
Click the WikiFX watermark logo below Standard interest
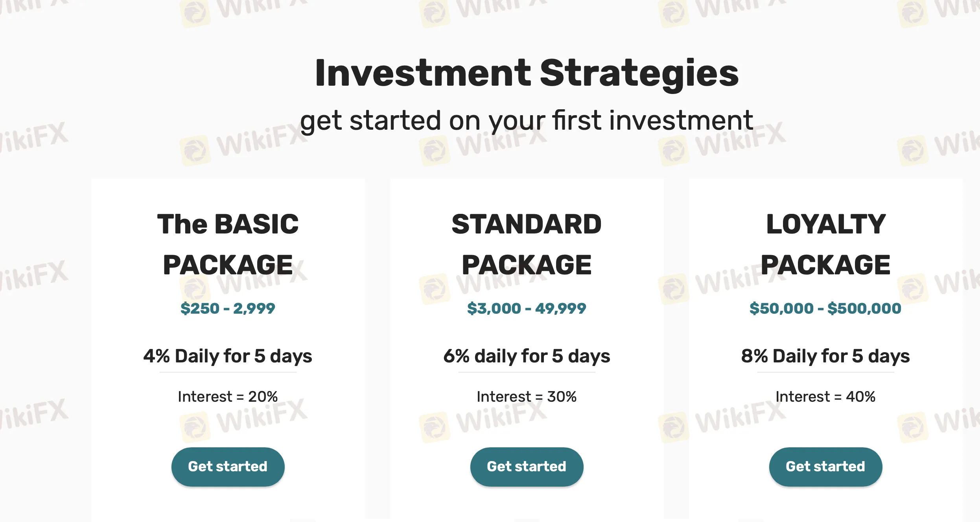tap(483, 421)
